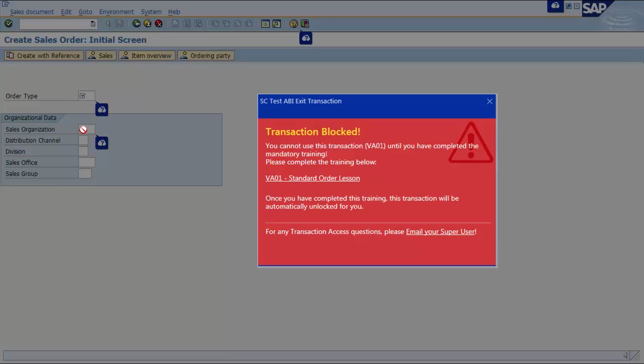Open the Goto menu

[x=85, y=12]
